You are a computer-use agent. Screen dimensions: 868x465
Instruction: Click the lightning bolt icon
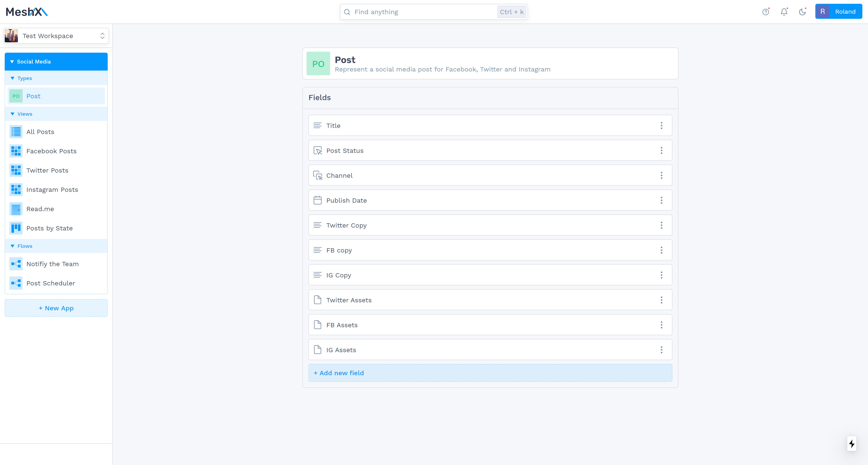(852, 444)
